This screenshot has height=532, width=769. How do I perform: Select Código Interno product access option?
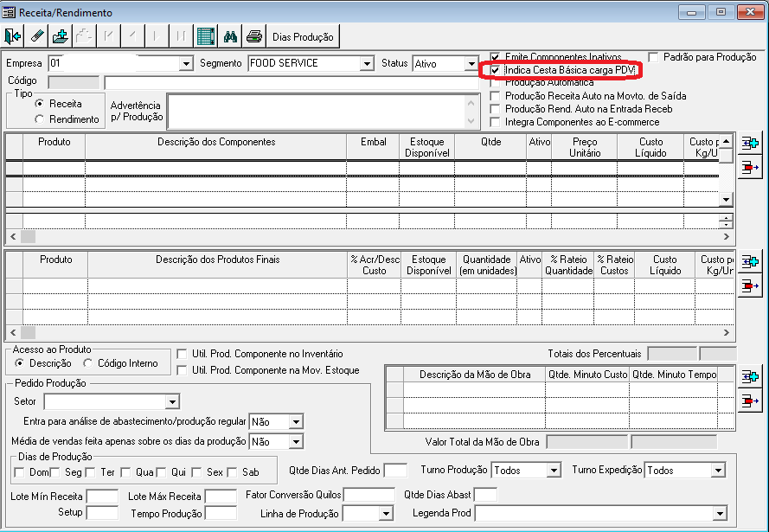[87, 363]
